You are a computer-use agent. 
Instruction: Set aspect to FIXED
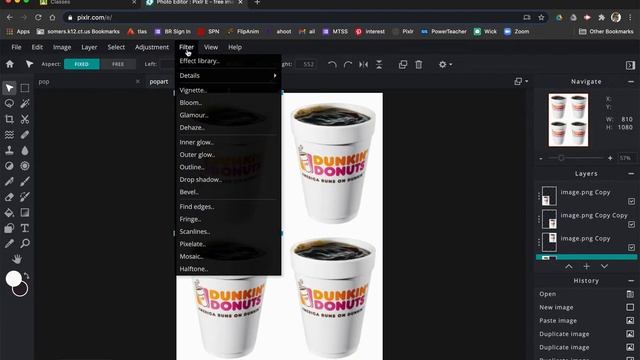pyautogui.click(x=82, y=64)
